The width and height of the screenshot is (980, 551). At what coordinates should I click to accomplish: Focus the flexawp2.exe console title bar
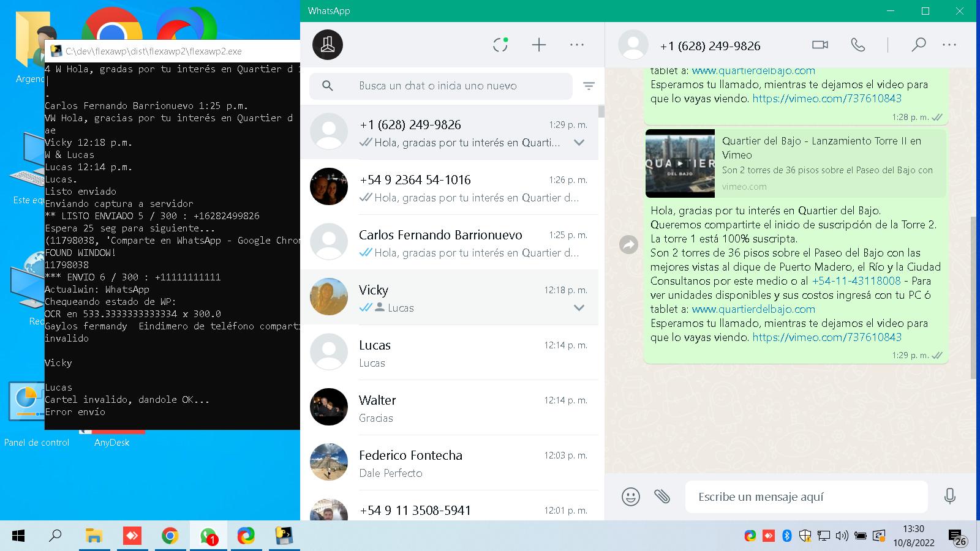pos(173,51)
